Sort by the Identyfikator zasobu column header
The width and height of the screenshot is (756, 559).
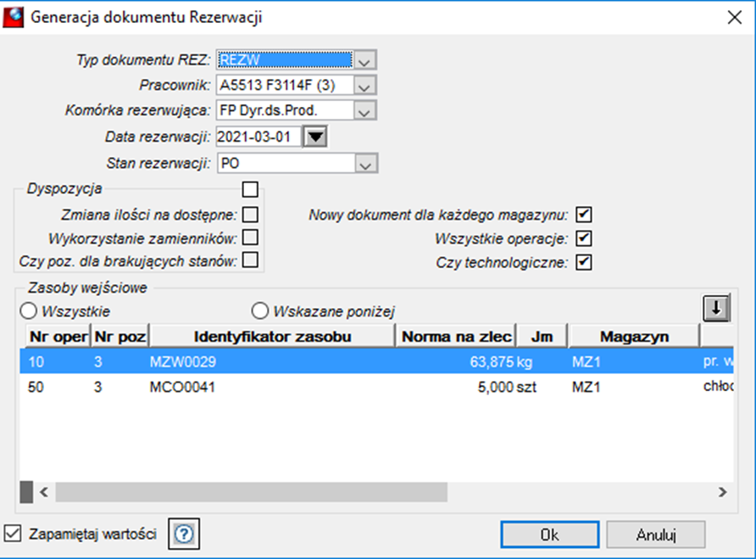pos(272,337)
